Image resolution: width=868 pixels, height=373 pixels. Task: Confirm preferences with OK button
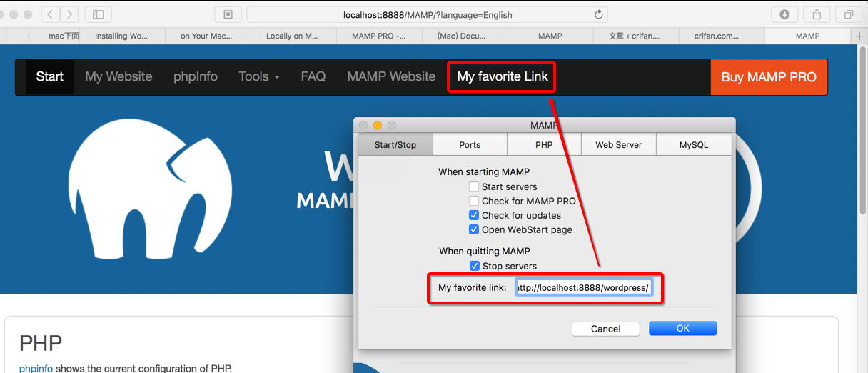[682, 329]
